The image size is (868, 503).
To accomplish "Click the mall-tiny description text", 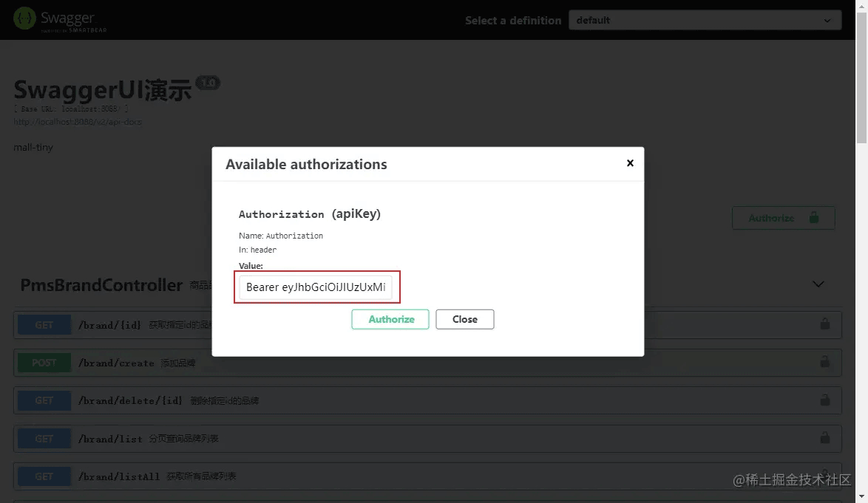I will coord(33,148).
